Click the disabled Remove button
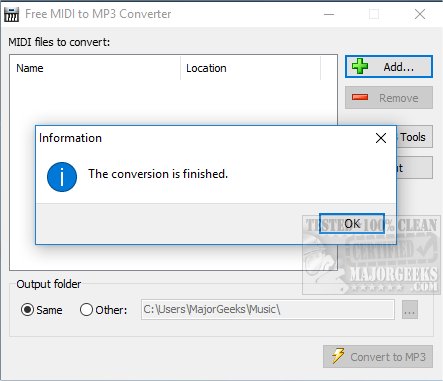 pos(389,98)
